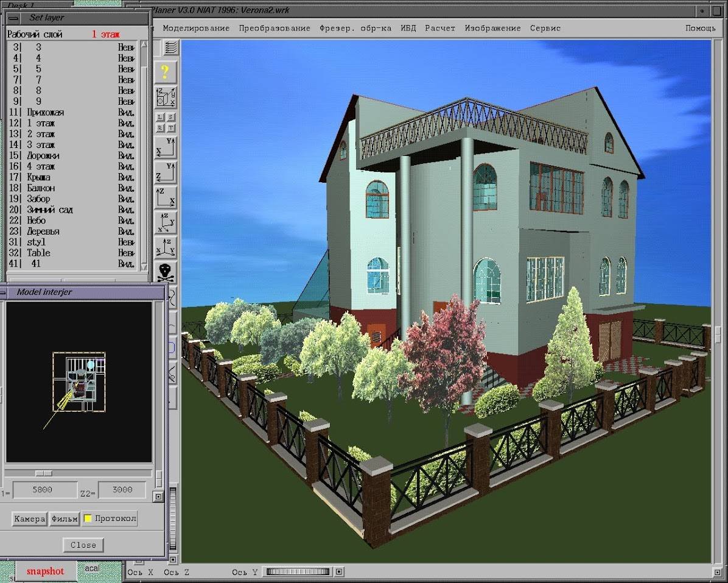Open the layers stack icon in toolbar
Viewport: 728px width, 583px height.
click(x=171, y=48)
